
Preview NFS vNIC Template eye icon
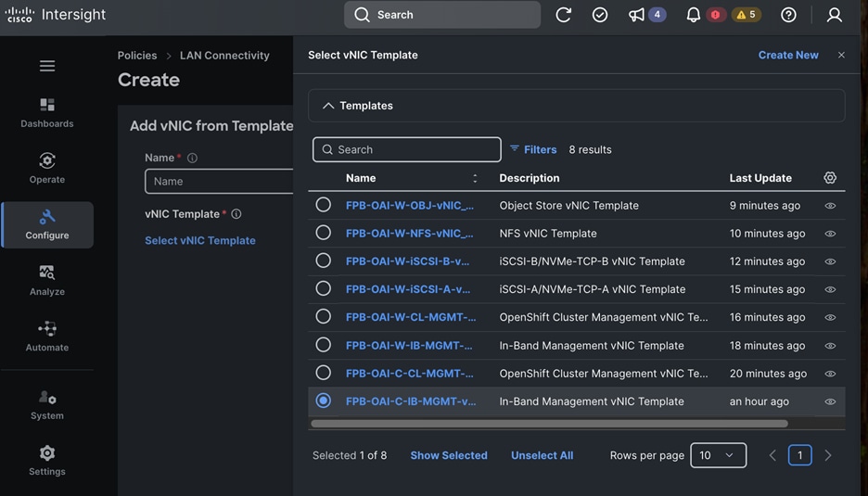click(x=830, y=234)
